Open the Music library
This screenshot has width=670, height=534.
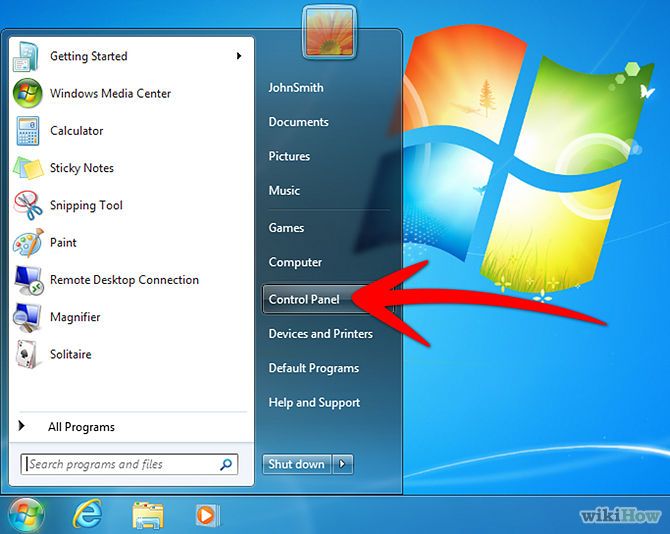coord(284,190)
